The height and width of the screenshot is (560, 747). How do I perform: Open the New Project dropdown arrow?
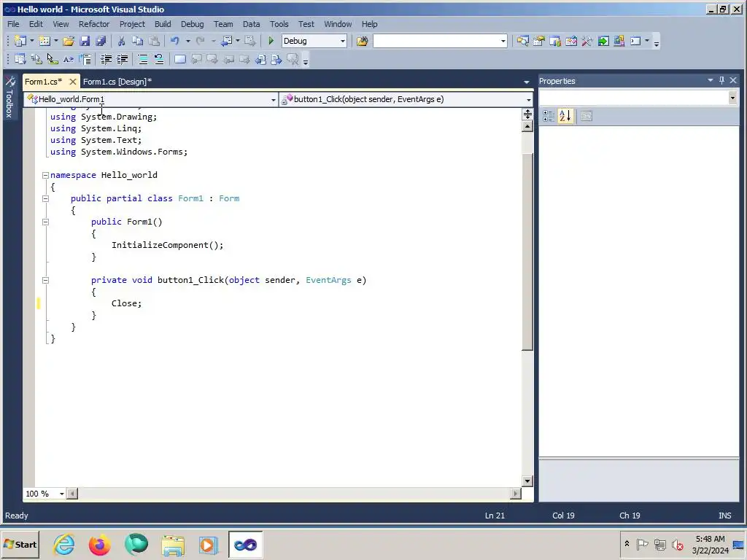(32, 41)
